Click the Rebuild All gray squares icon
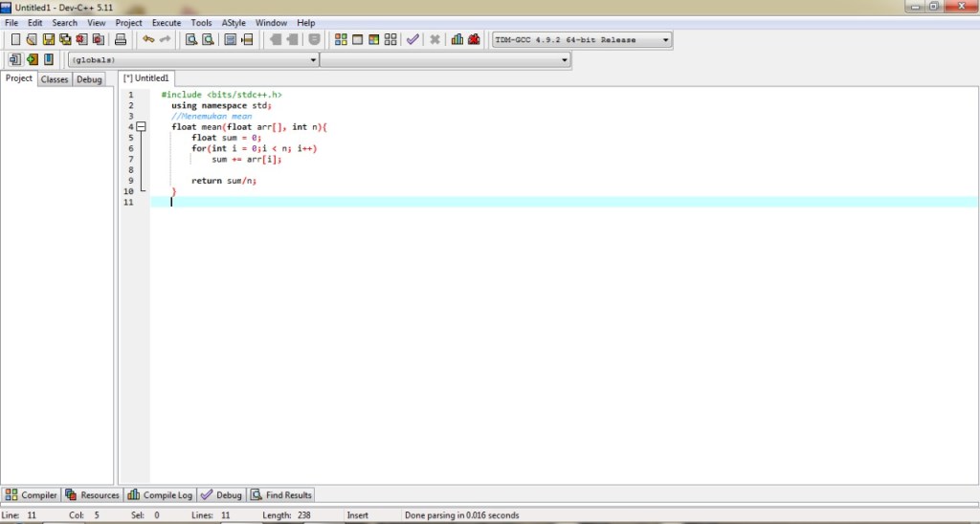This screenshot has width=980, height=524. point(390,40)
